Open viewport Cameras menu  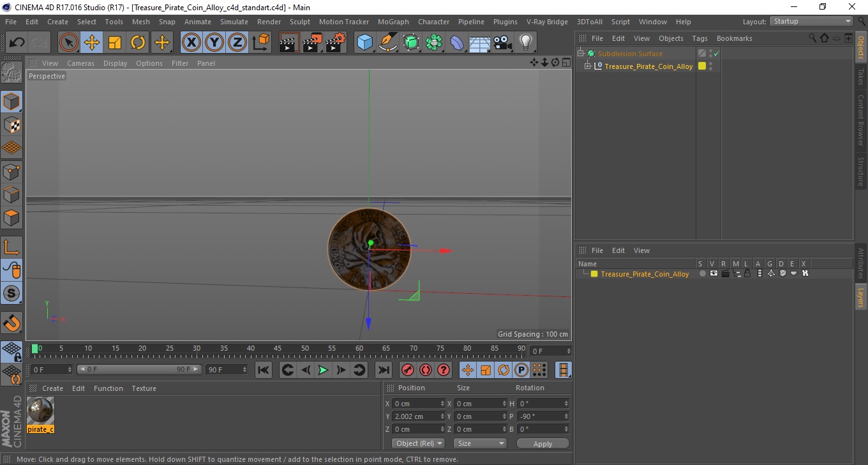click(x=80, y=63)
